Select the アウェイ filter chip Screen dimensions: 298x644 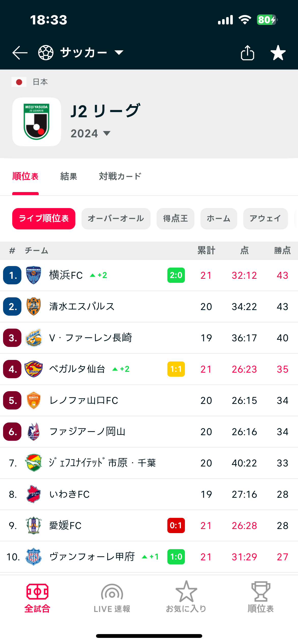pos(266,219)
